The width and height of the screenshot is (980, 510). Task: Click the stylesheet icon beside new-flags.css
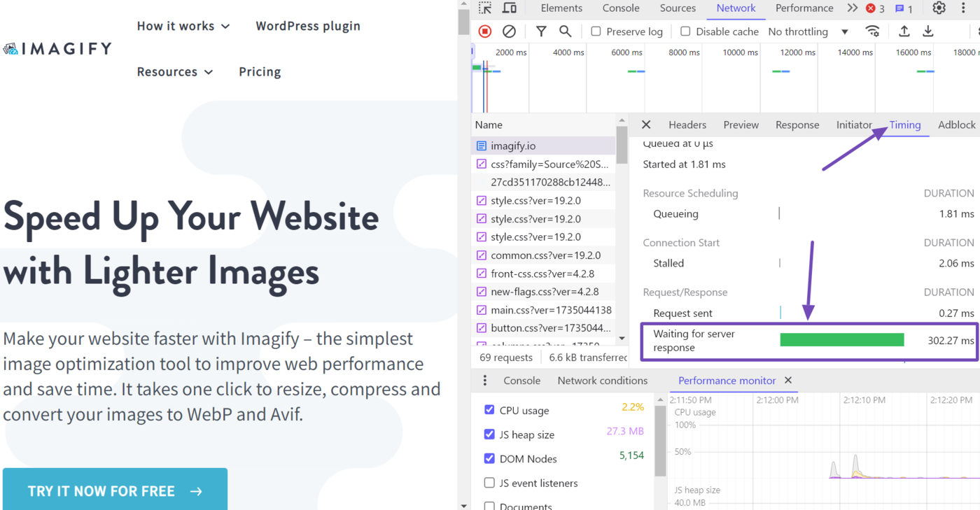482,291
